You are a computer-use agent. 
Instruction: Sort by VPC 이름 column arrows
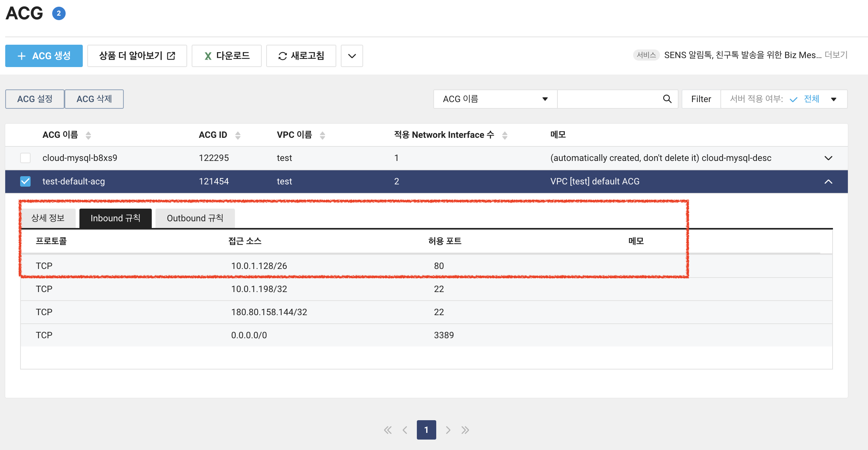click(323, 135)
